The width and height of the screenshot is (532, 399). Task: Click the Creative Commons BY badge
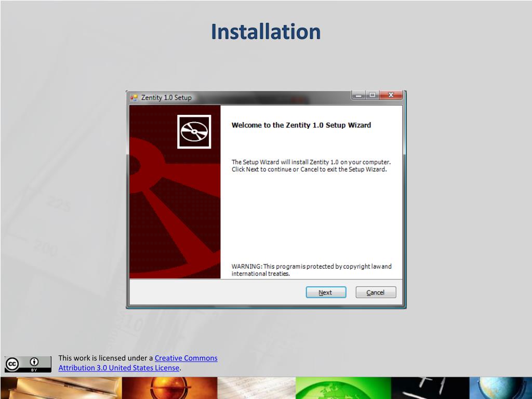pyautogui.click(x=28, y=364)
